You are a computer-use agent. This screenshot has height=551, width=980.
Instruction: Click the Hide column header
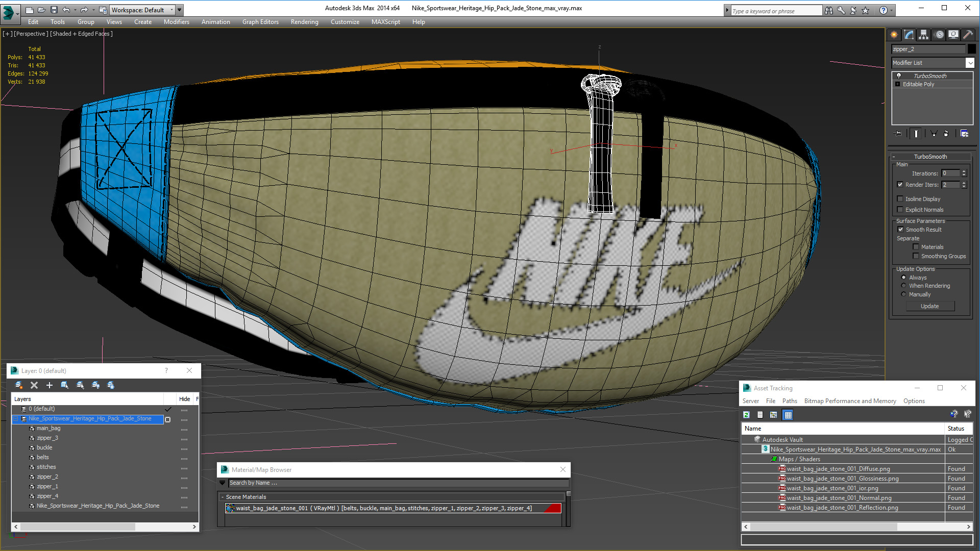click(184, 399)
